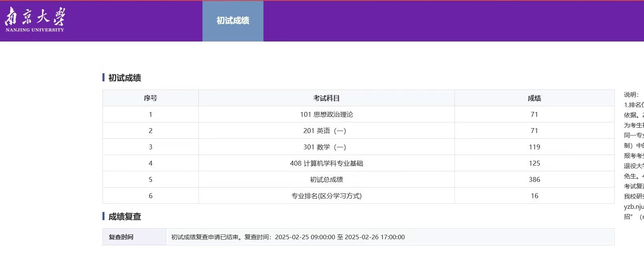Click the ranking value 16
Screen dimensions: 644x260
[x=534, y=196]
